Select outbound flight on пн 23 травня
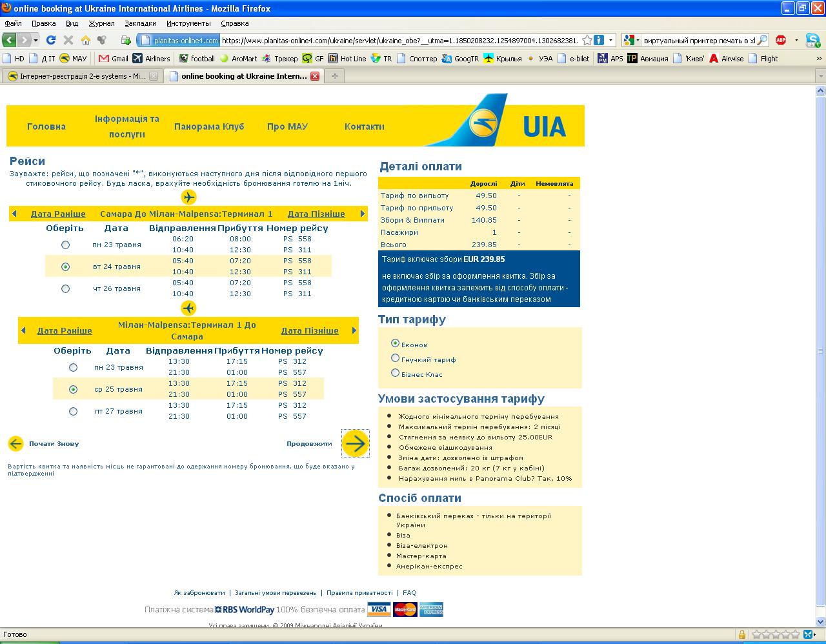Image resolution: width=826 pixels, height=644 pixels. point(65,245)
